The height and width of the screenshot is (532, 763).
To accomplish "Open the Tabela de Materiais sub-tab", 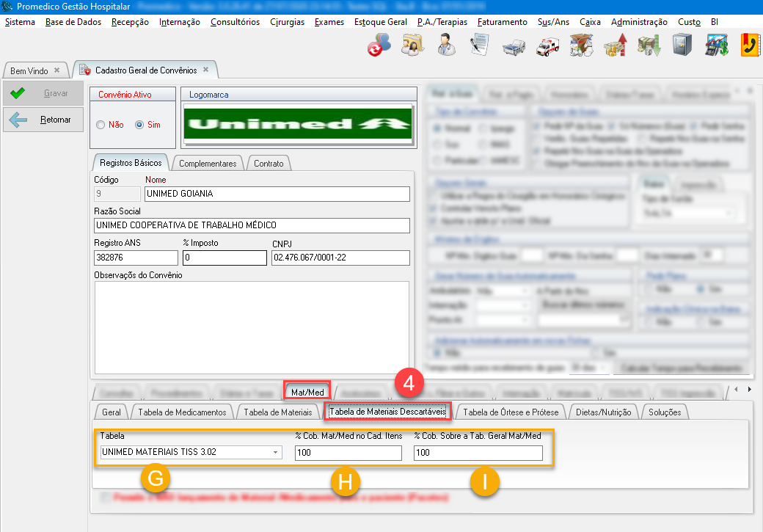I will pos(277,412).
